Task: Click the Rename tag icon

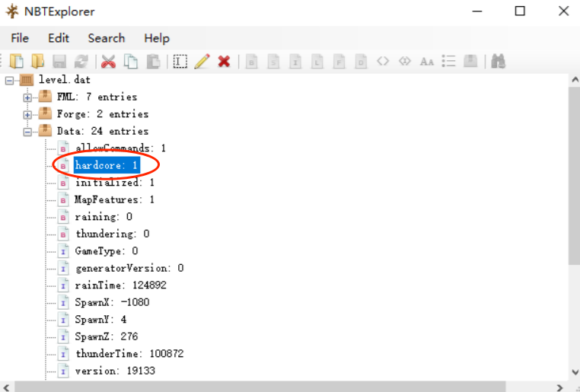Action: tap(180, 62)
